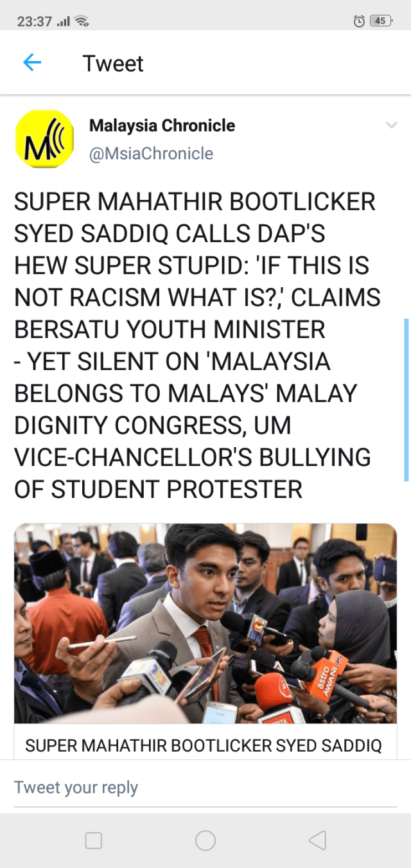Open the link card headline below photo

204,745
